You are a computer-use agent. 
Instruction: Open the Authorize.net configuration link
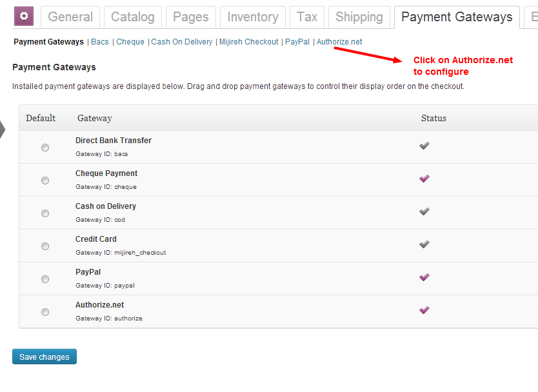tap(339, 42)
